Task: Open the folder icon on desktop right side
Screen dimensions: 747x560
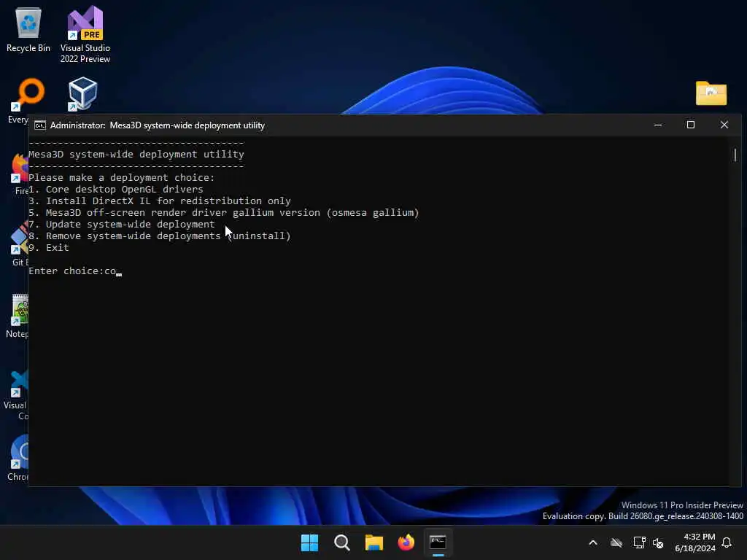Action: coord(711,93)
